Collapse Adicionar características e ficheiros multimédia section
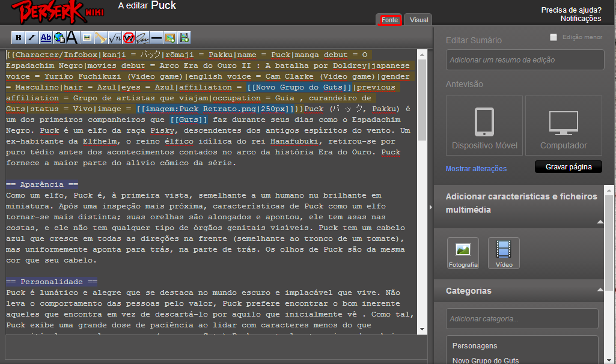The height and width of the screenshot is (364, 616). [600, 222]
